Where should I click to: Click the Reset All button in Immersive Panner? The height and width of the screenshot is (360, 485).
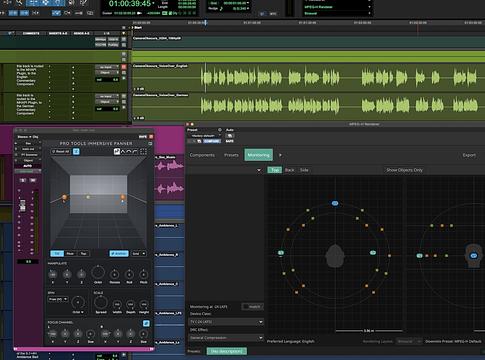(x=61, y=152)
